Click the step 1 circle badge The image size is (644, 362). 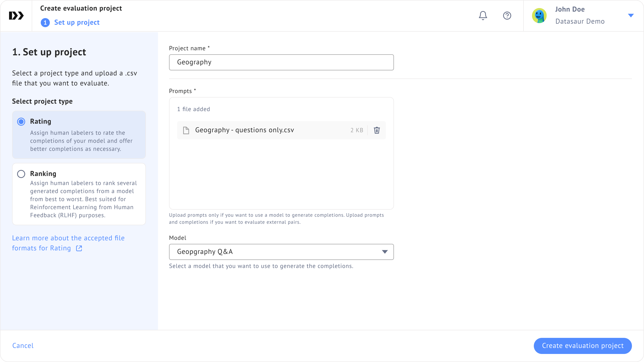coord(45,23)
